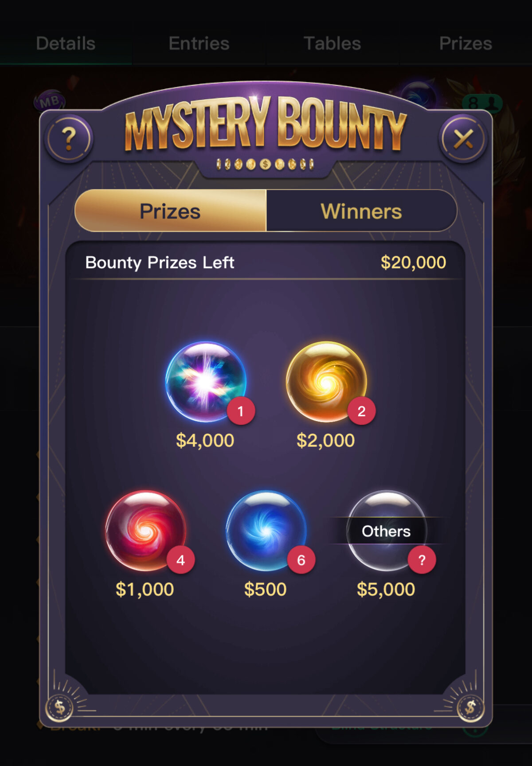Select the Others mystery orb
This screenshot has height=766, width=532.
click(x=387, y=531)
